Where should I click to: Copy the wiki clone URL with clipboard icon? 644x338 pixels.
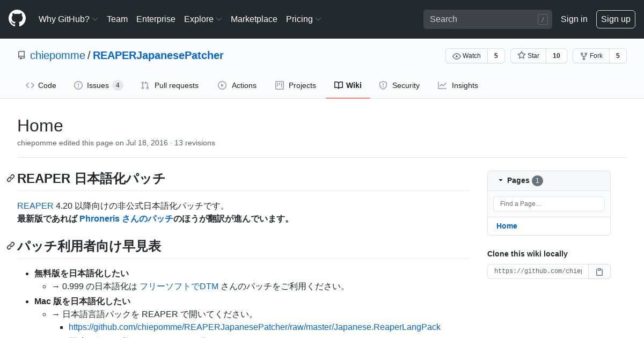coord(599,271)
